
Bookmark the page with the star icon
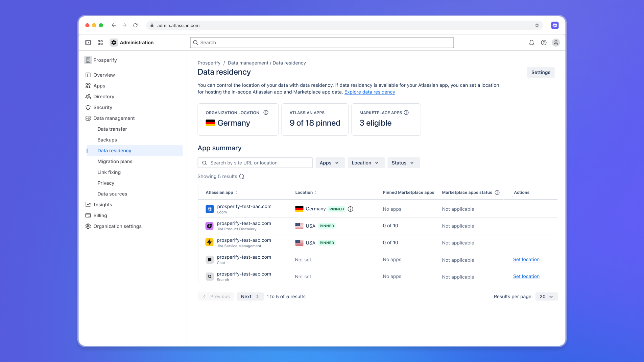537,25
